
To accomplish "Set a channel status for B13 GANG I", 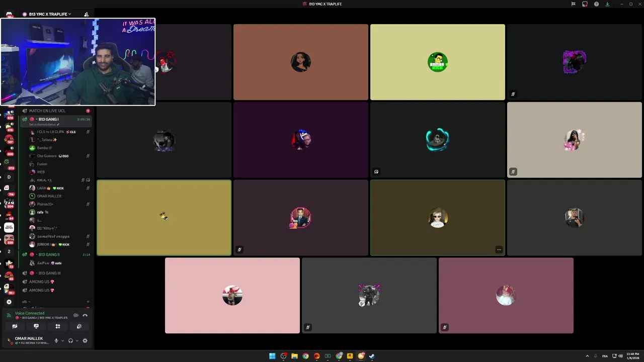I will 44,124.
